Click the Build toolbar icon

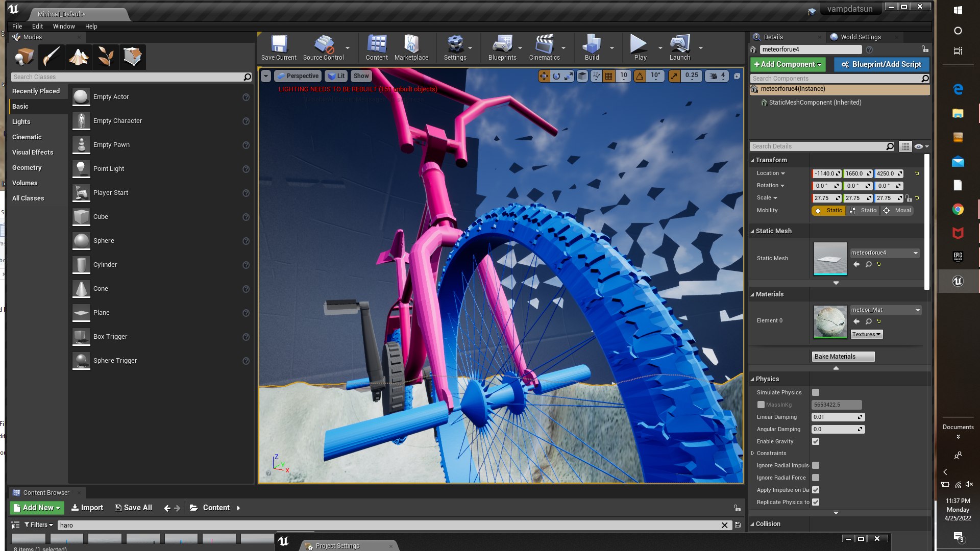pyautogui.click(x=592, y=48)
